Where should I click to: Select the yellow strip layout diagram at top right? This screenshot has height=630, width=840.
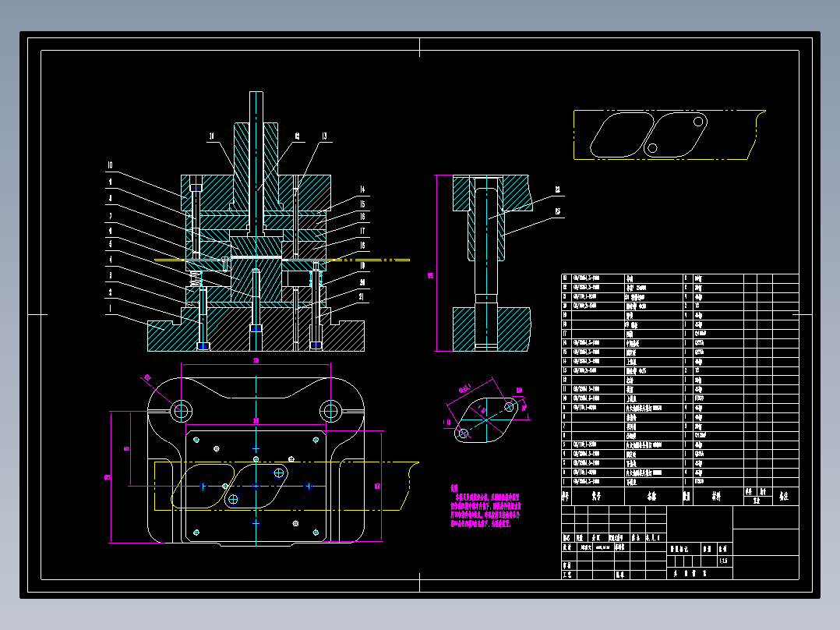coord(669,135)
